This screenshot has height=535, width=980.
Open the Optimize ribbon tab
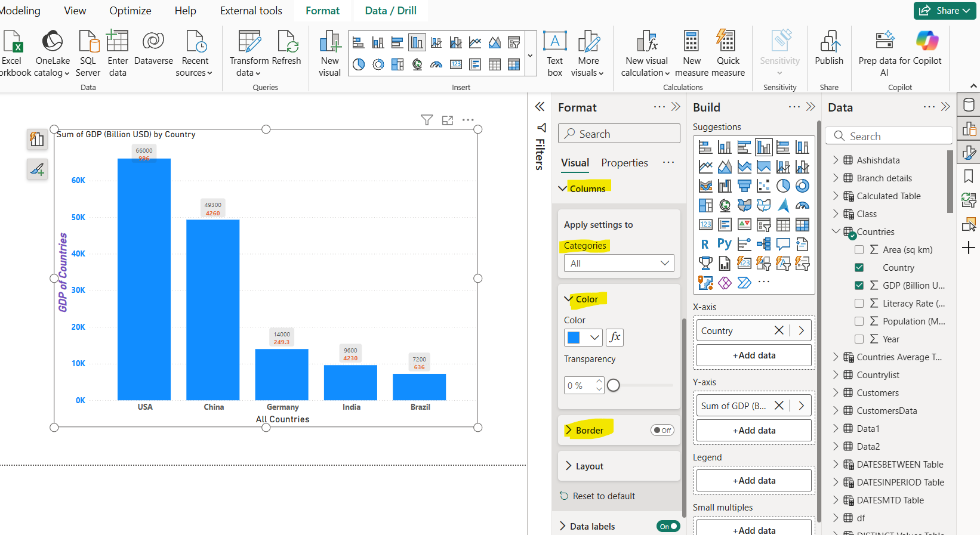click(130, 11)
